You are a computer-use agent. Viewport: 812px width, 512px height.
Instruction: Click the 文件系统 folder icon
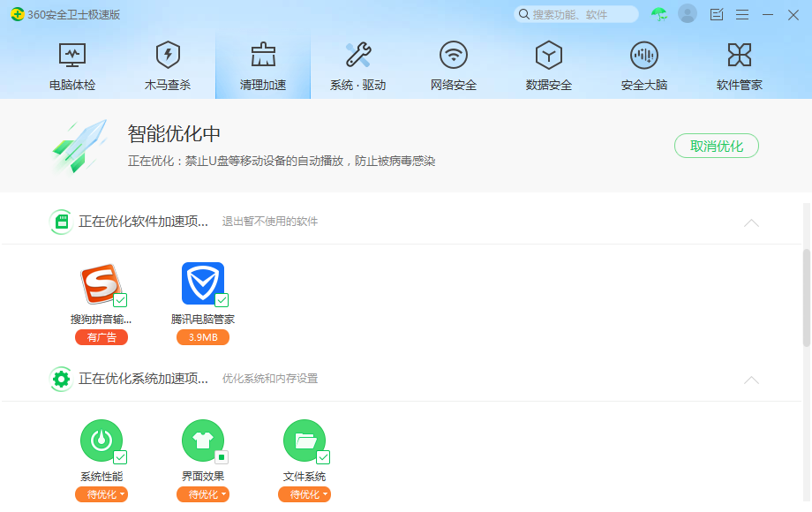[x=304, y=440]
